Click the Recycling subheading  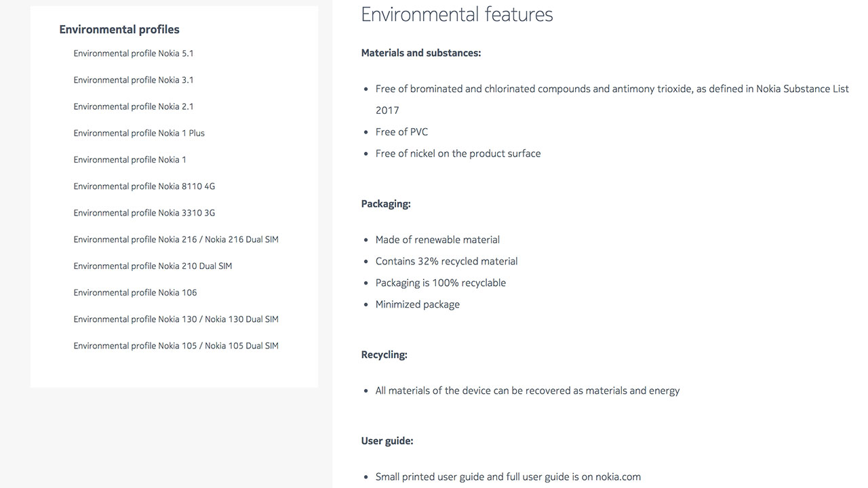(384, 354)
